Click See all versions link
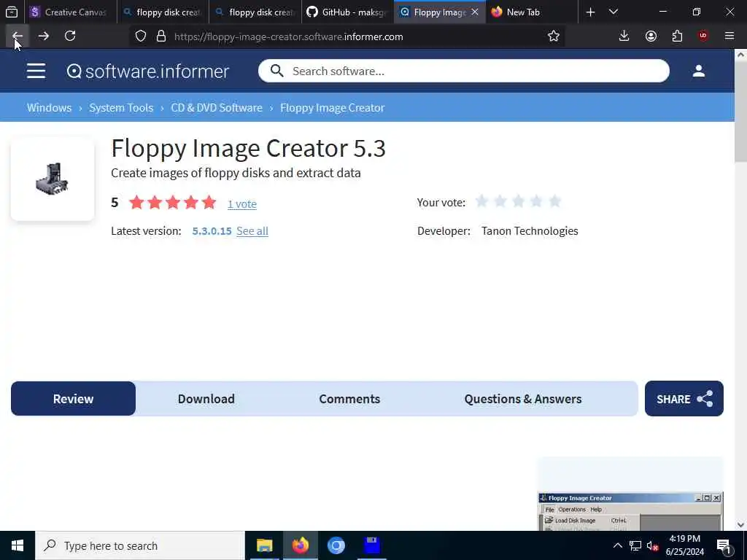Image resolution: width=747 pixels, height=560 pixels. pyautogui.click(x=252, y=231)
